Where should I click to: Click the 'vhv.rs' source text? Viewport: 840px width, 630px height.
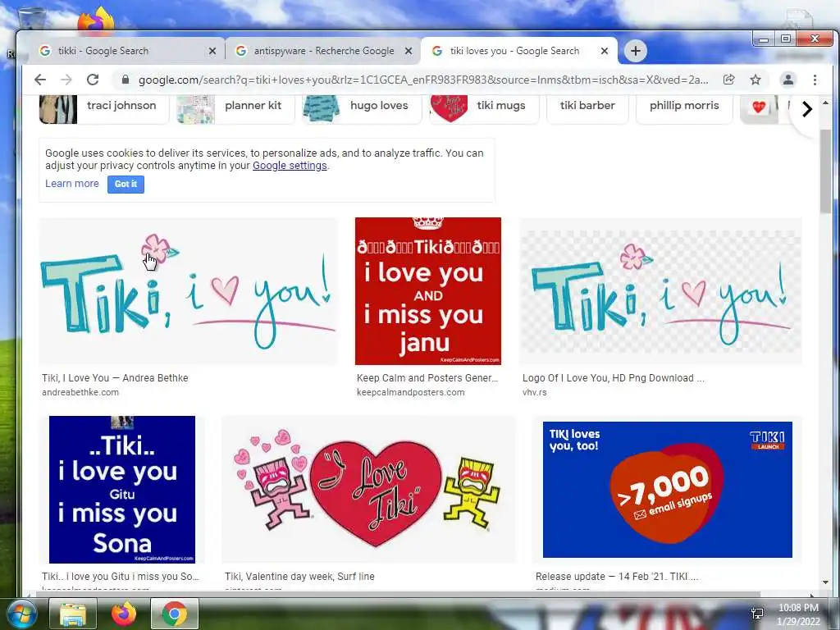coord(535,392)
